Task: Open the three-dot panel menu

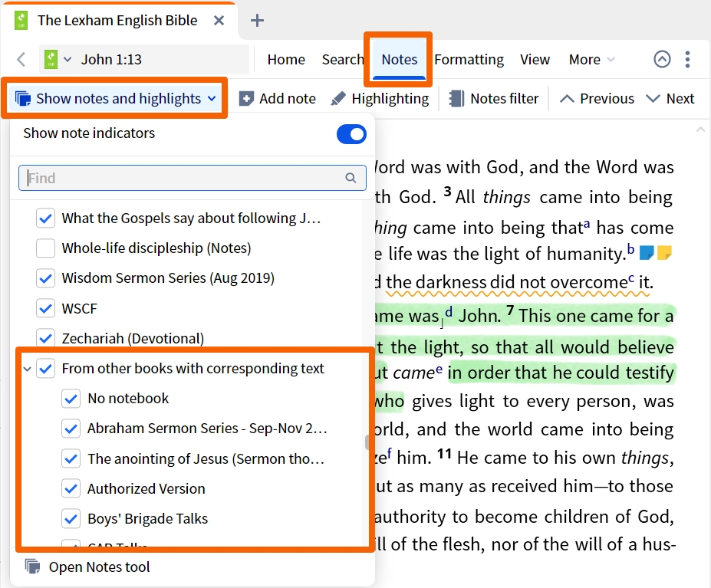Action: click(x=688, y=59)
